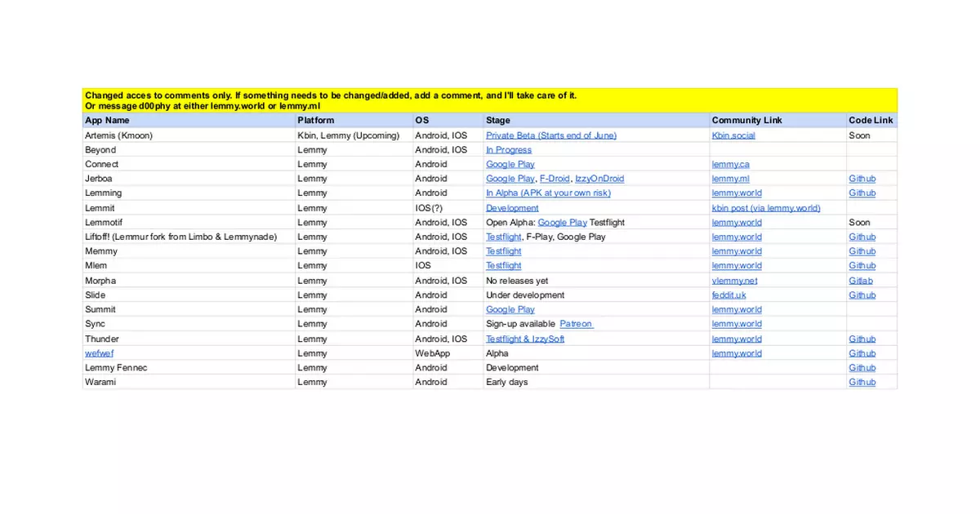Select the No releases yet cell
980x514 pixels.
point(596,281)
